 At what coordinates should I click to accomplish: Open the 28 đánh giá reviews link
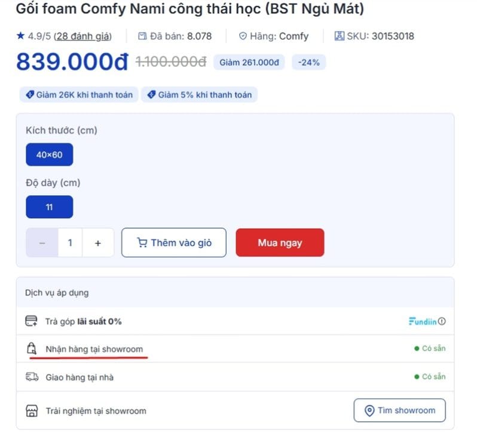click(x=82, y=36)
